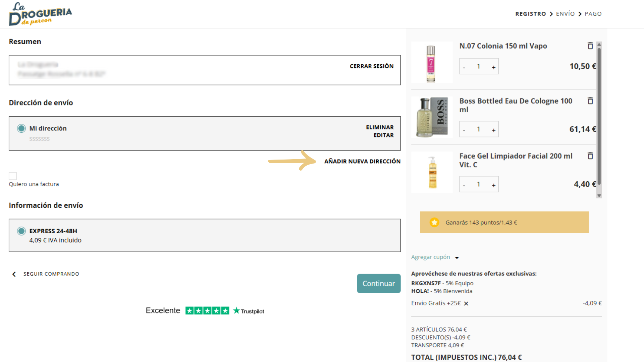The height and width of the screenshot is (362, 644).
Task: Click N.07 Colonia 150 ml Vapo title
Action: pyautogui.click(x=503, y=46)
